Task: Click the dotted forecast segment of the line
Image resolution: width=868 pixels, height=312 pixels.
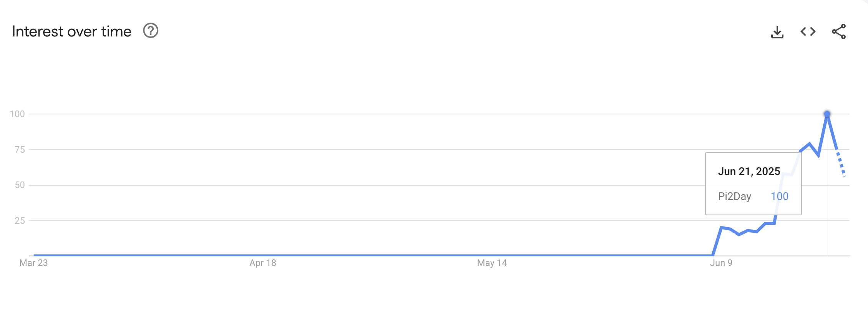Action: pos(841,164)
